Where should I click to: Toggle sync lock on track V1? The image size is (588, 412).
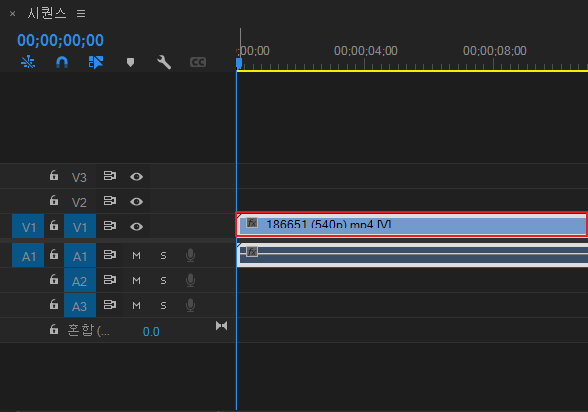tap(110, 226)
